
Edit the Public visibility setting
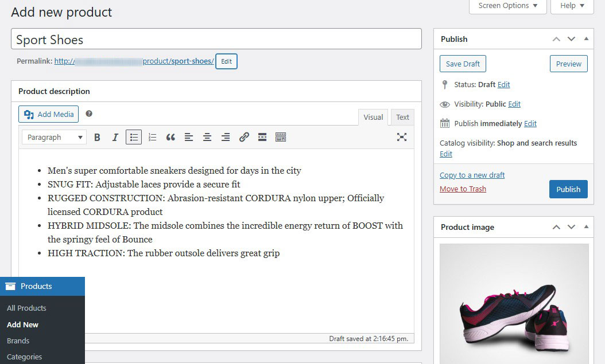514,104
